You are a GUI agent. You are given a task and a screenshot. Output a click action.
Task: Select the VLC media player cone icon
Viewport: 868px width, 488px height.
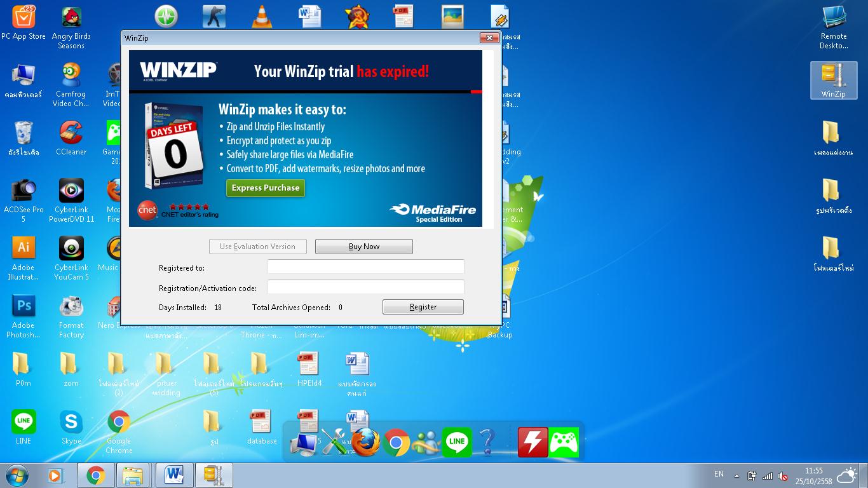point(262,17)
